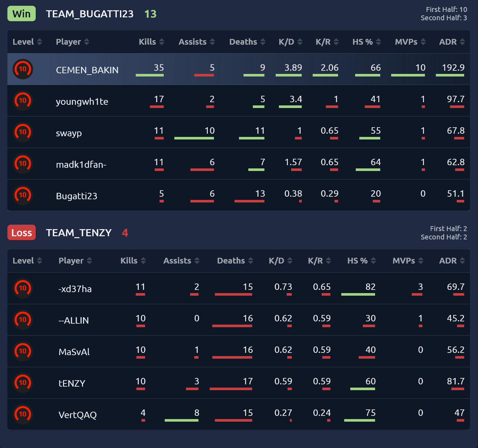Click youngwh1te's K/D value 3.4
Screen dimensions: 478x448
(296, 99)
